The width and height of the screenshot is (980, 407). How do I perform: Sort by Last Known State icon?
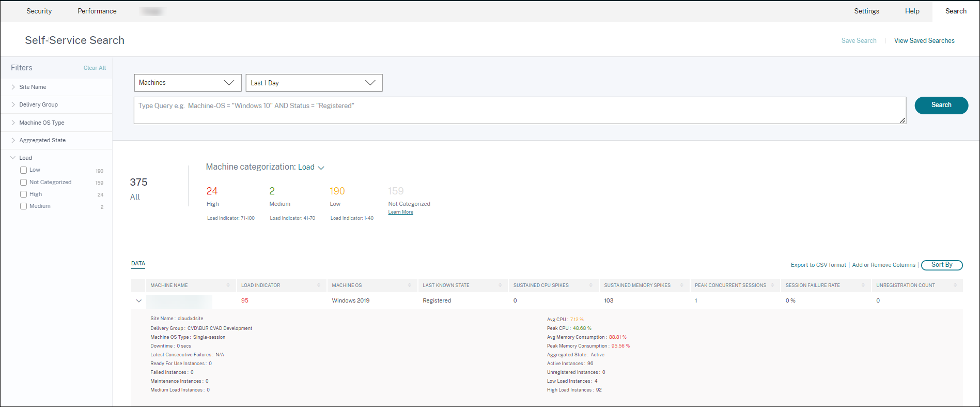(x=500, y=285)
